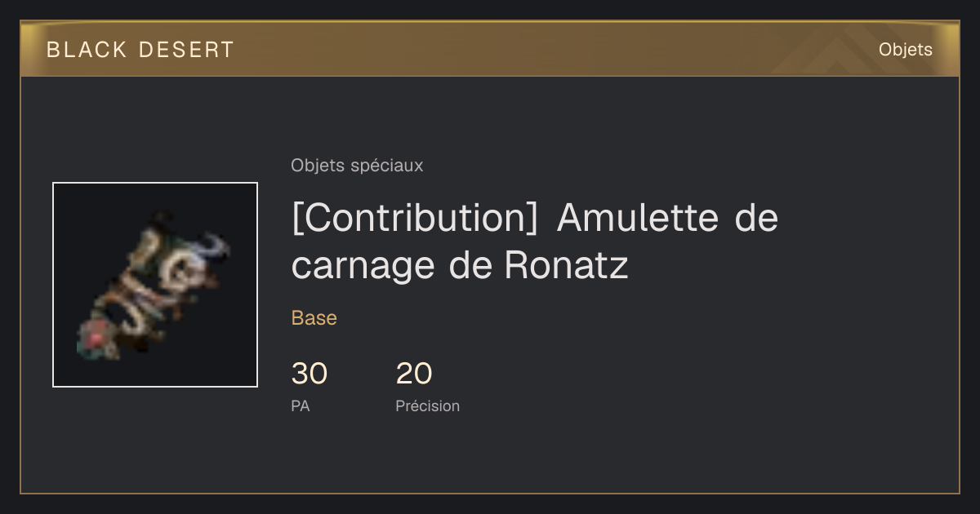Click the Précision stat label
Screen dimensions: 980x514
(428, 405)
